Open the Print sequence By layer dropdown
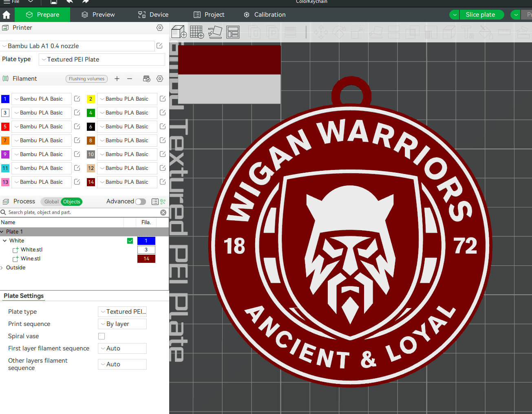 [122, 324]
